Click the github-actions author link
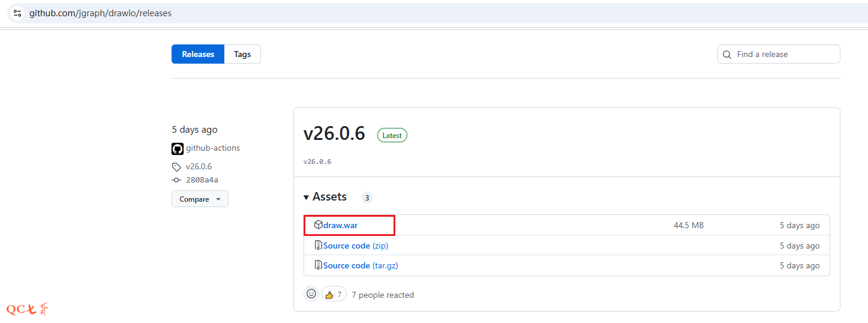 tap(213, 148)
